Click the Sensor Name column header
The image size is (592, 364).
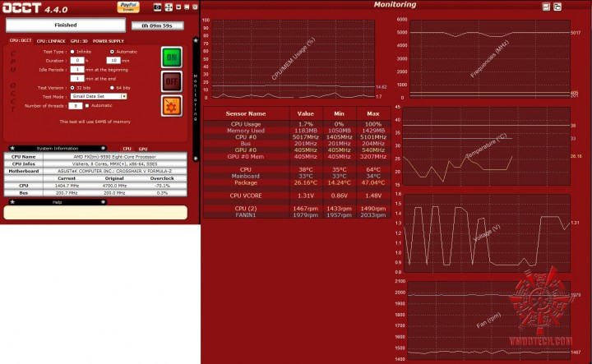[x=246, y=113]
